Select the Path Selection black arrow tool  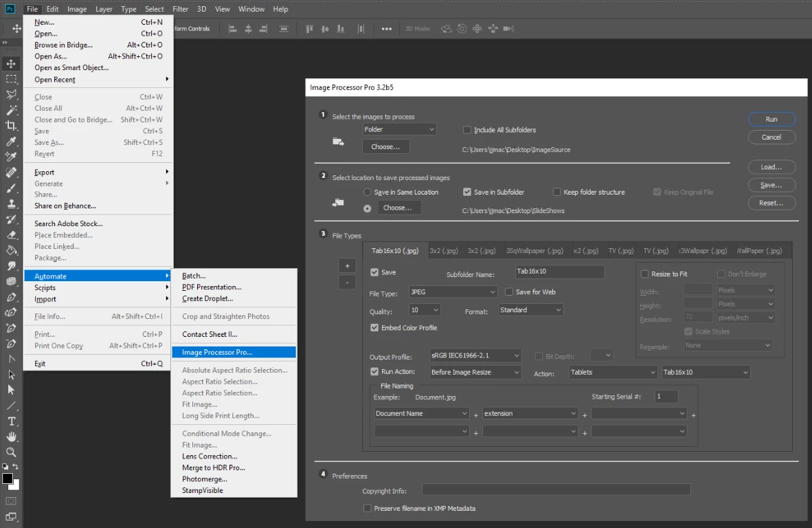point(11,375)
